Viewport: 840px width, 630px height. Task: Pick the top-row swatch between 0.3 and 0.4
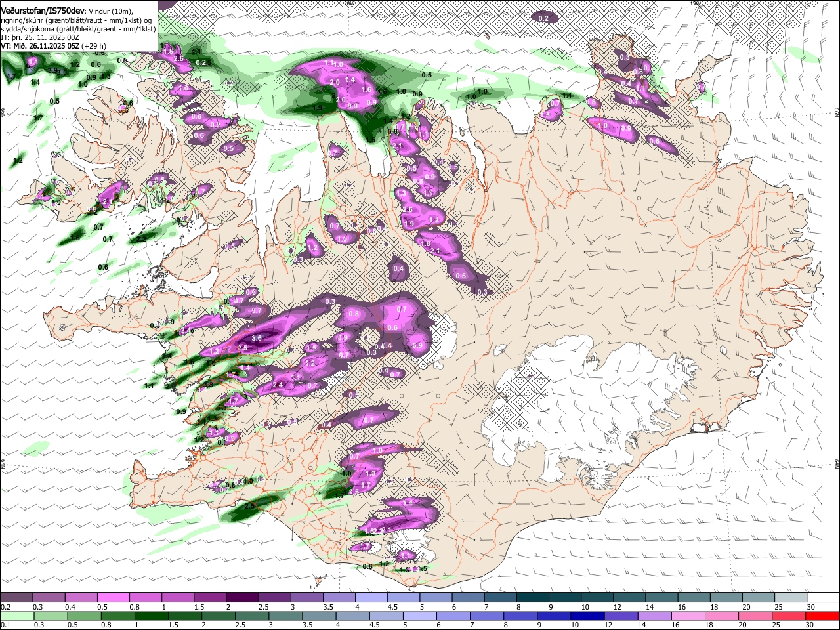pos(49,597)
